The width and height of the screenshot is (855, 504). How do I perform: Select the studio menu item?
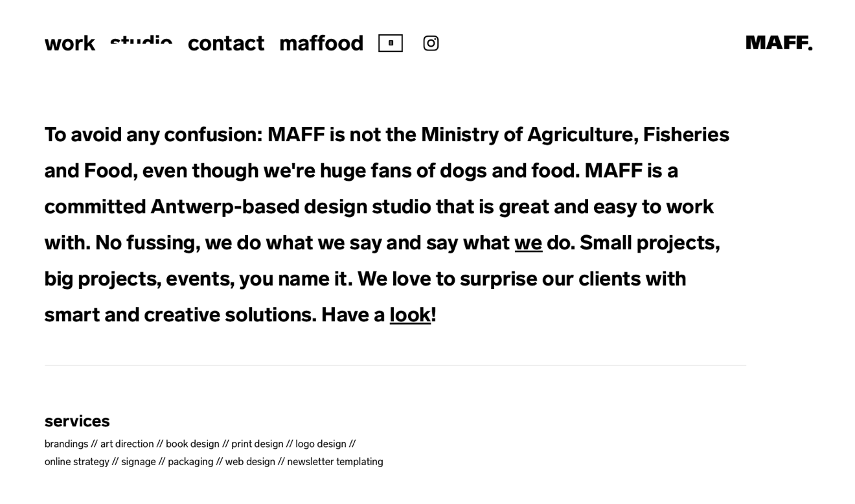(x=141, y=43)
